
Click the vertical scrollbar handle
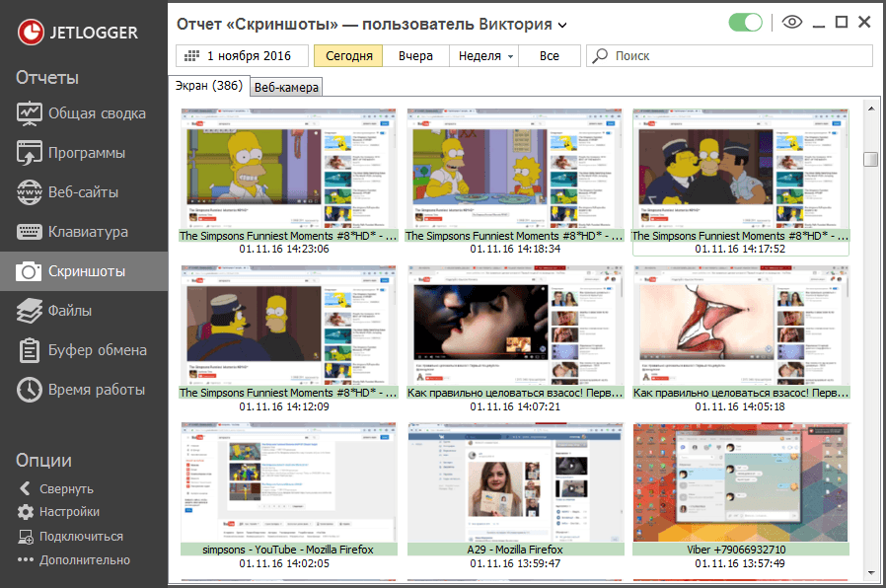(871, 159)
